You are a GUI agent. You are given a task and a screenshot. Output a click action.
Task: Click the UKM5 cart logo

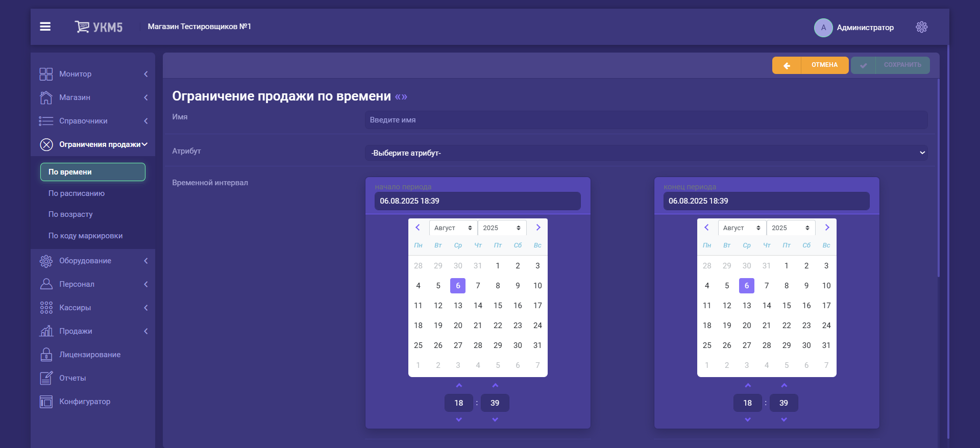(99, 27)
